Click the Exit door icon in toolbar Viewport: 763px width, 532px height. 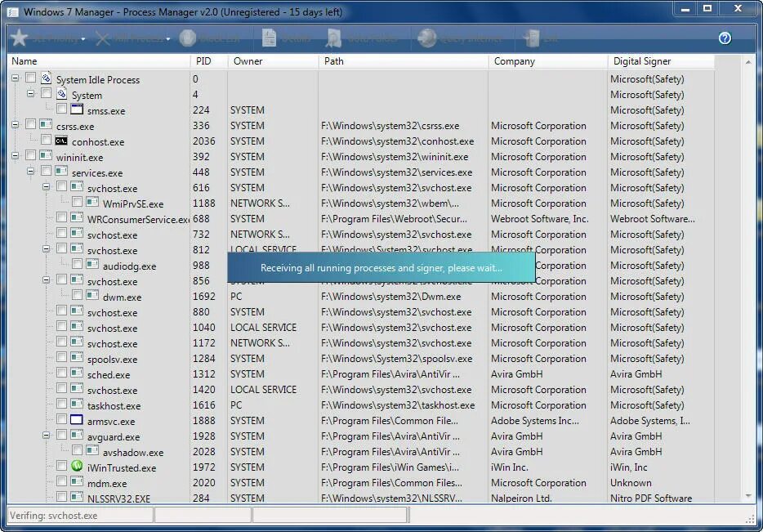click(531, 38)
